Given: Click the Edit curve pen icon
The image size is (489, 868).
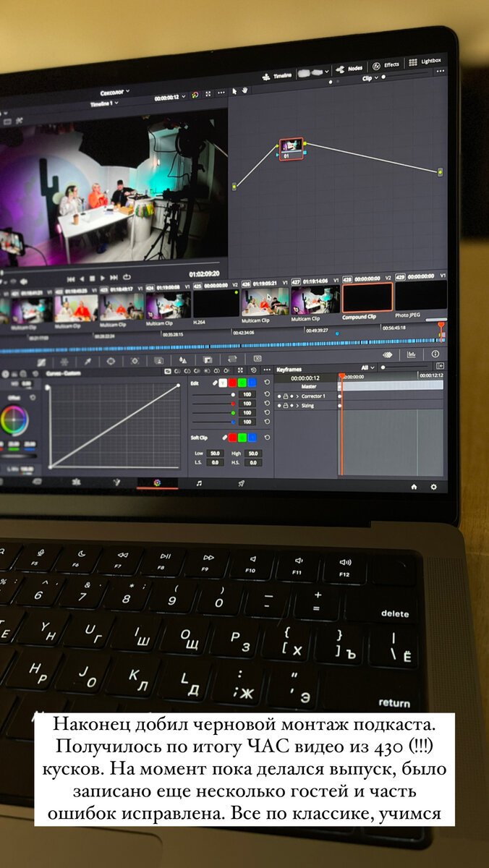Looking at the screenshot, I should (215, 382).
